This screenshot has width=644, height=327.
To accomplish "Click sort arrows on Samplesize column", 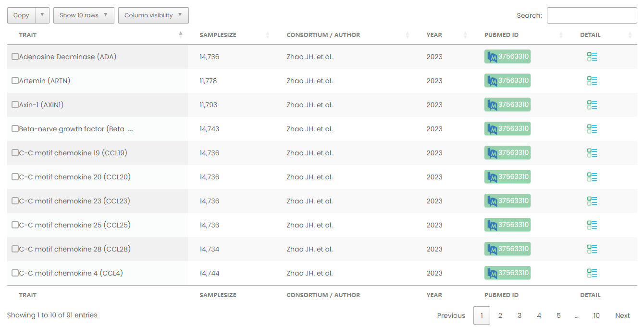I will (268, 35).
